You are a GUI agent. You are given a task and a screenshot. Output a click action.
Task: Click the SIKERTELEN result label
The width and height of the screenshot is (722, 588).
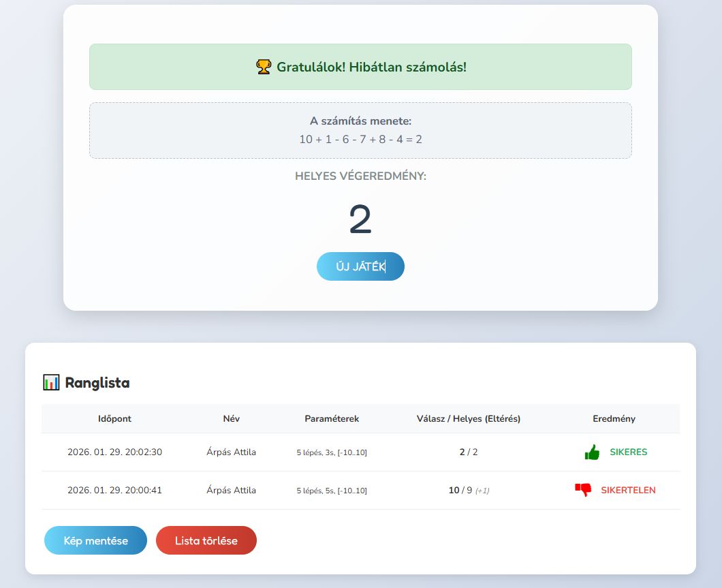coord(628,490)
